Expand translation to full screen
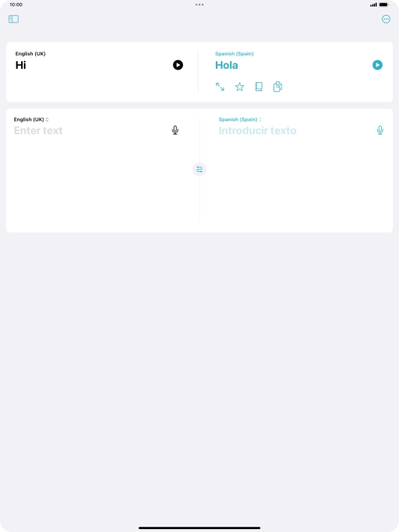Image resolution: width=399 pixels, height=532 pixels. (220, 87)
